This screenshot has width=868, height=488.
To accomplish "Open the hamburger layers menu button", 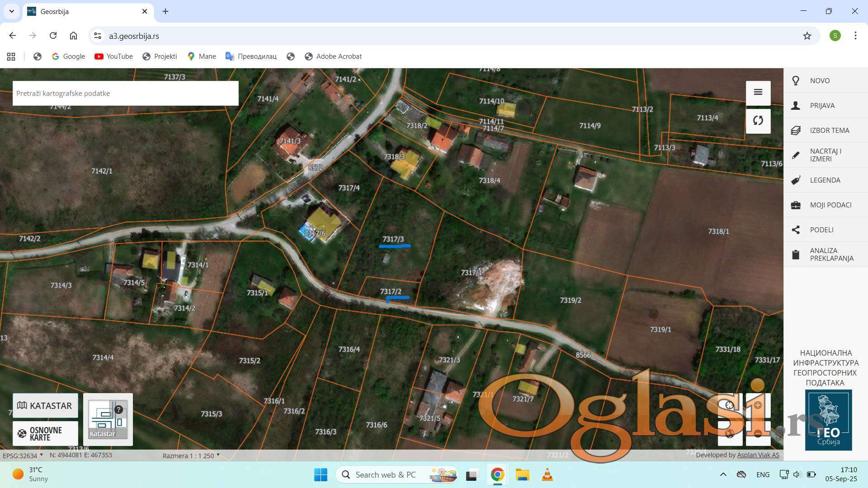I will click(758, 93).
